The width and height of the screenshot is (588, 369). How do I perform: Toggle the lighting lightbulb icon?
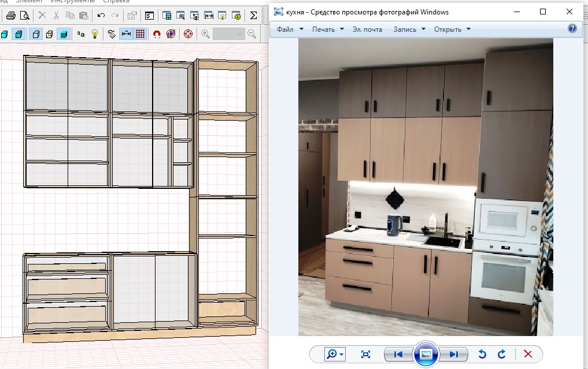[95, 34]
